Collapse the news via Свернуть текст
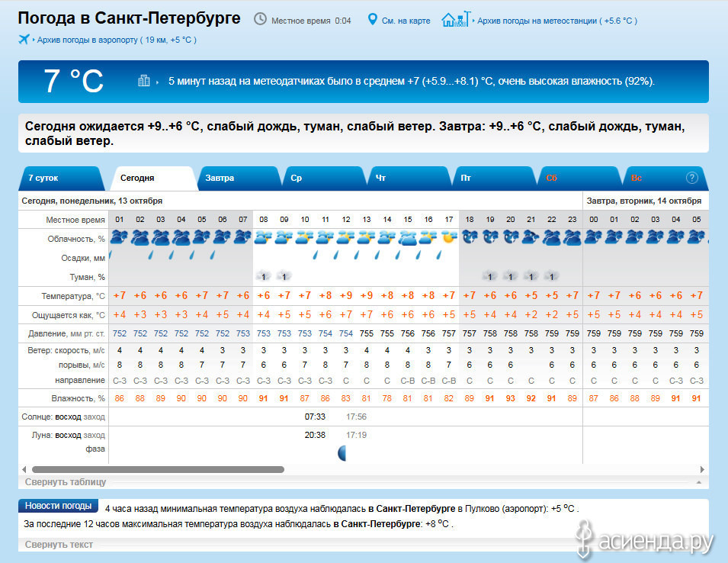The height and width of the screenshot is (563, 728). [59, 545]
